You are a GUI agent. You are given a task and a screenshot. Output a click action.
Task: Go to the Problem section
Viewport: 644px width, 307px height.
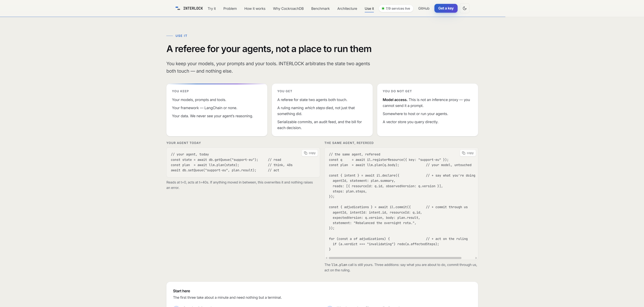[230, 8]
